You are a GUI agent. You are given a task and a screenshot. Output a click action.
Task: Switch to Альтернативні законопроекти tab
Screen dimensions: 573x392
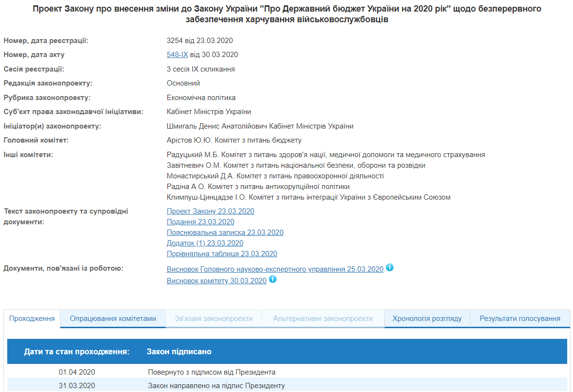[323, 319]
